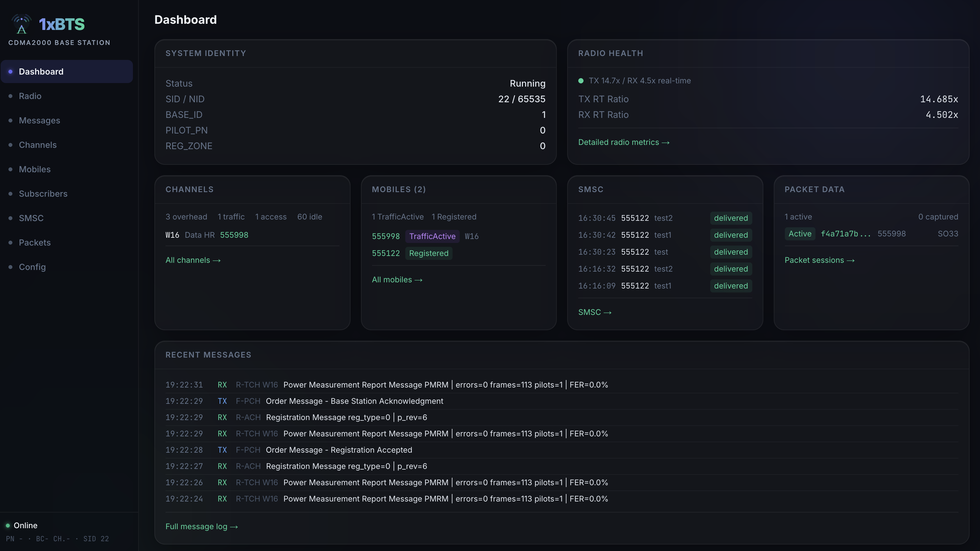Click the Running status value
The height and width of the screenshot is (551, 980).
point(527,84)
